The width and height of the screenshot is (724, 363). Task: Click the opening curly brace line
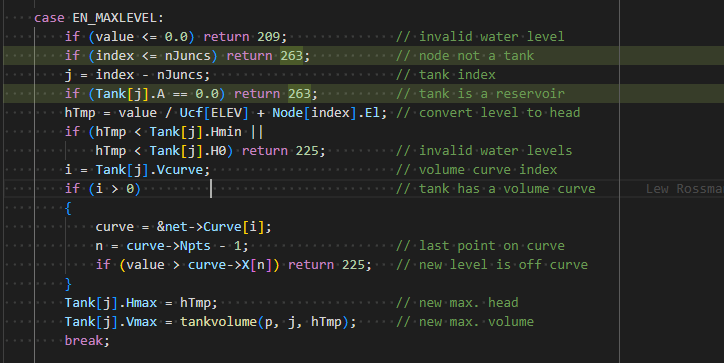[x=68, y=208]
